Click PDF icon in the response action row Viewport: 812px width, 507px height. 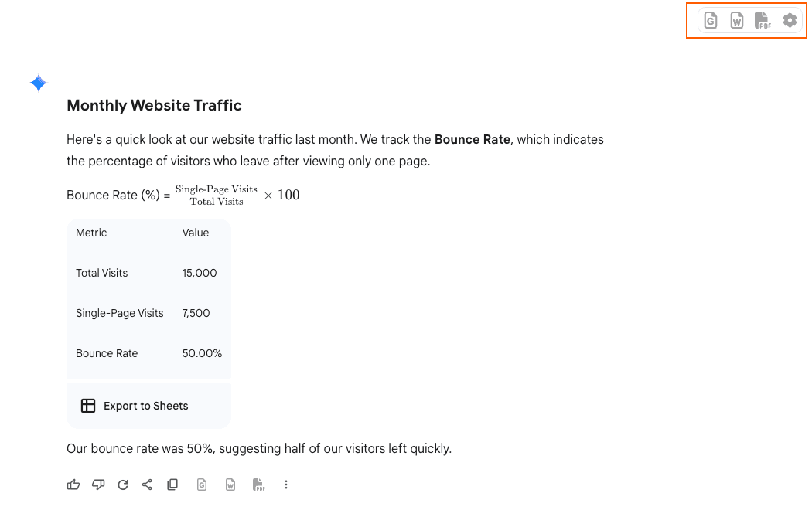coord(259,485)
